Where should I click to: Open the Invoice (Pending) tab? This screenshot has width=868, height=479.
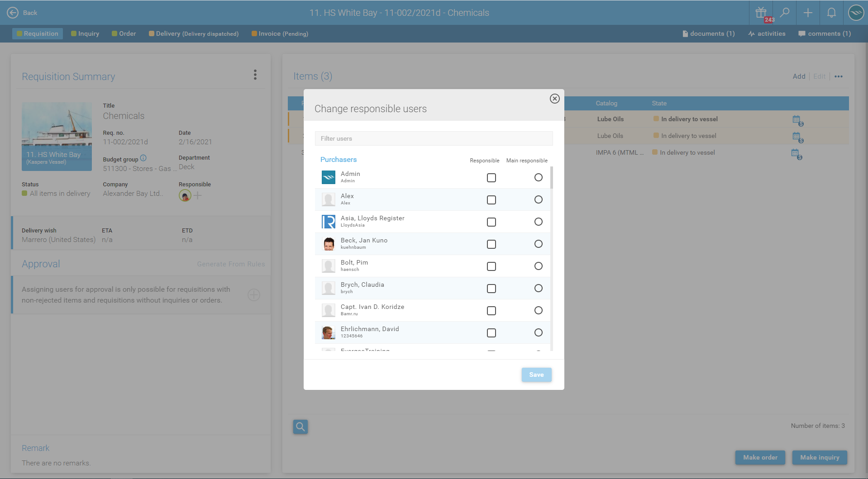[x=280, y=33]
